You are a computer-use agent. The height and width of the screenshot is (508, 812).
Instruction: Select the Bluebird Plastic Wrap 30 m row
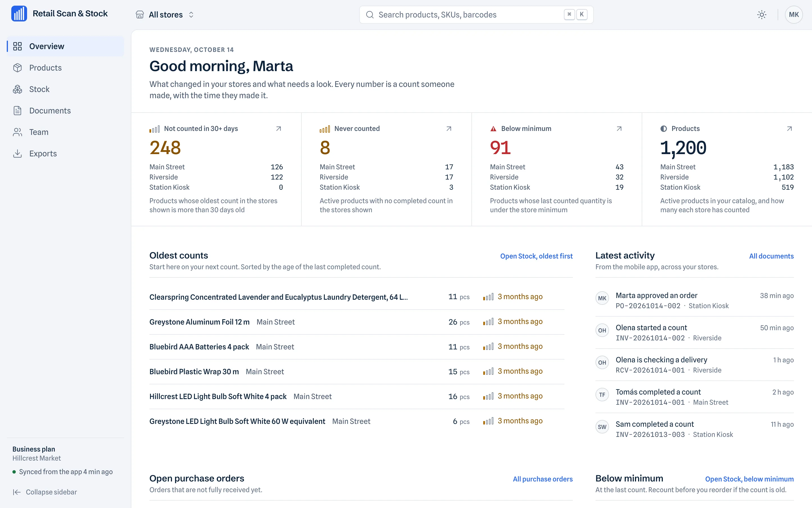(357, 372)
